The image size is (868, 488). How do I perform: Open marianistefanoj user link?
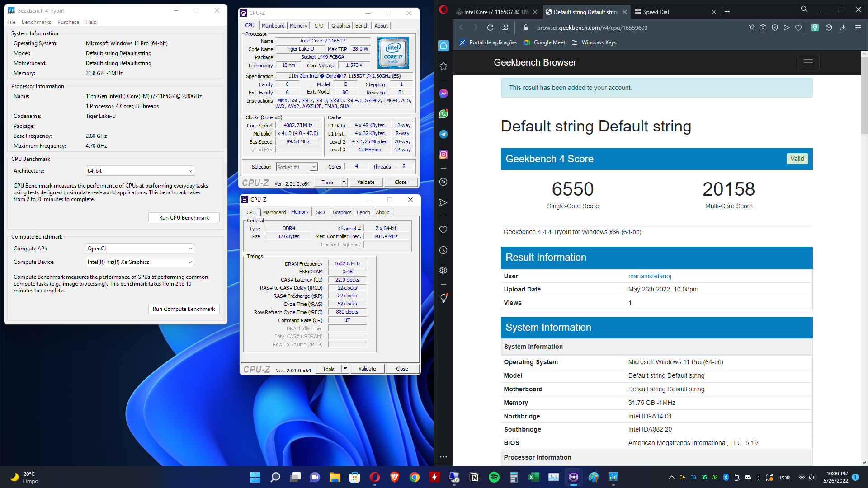650,276
